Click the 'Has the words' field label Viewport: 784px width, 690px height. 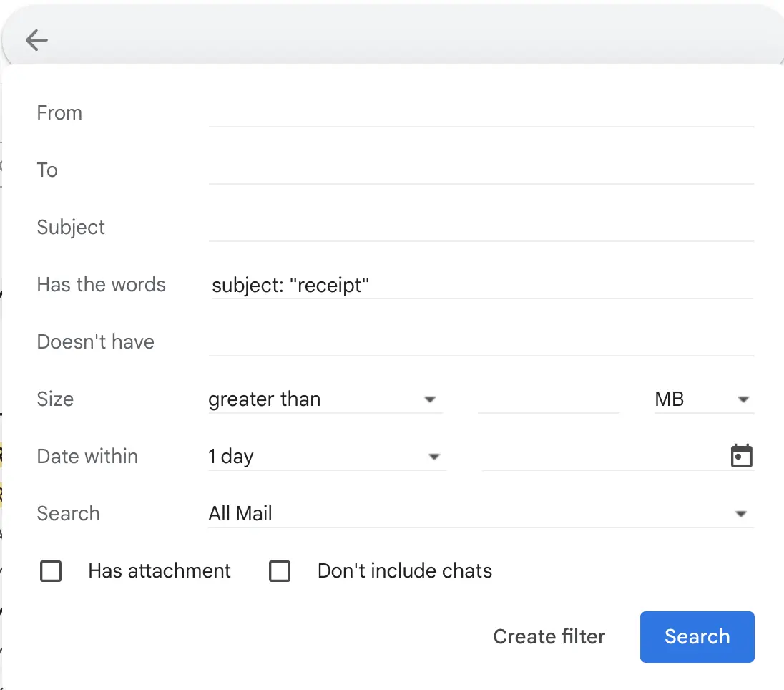101,285
